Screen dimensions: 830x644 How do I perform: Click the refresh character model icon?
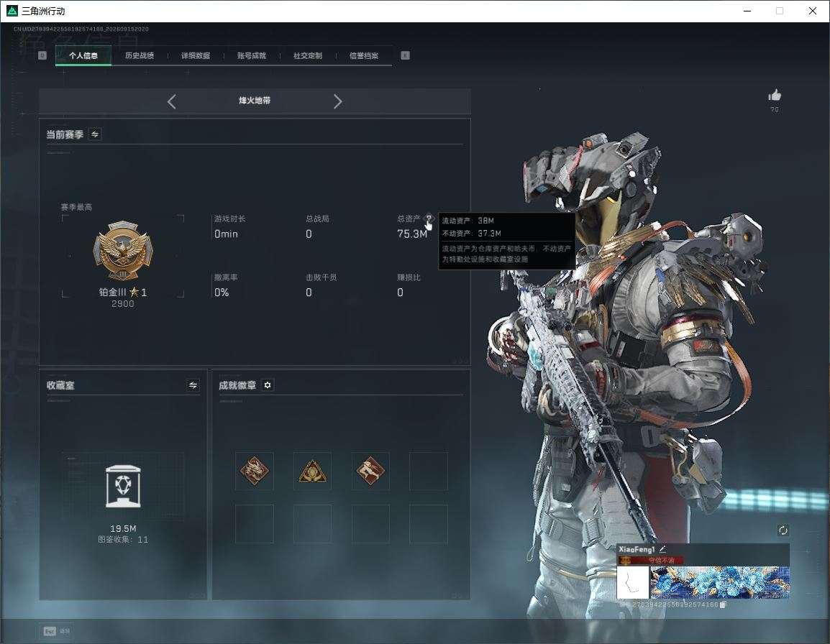tap(783, 530)
